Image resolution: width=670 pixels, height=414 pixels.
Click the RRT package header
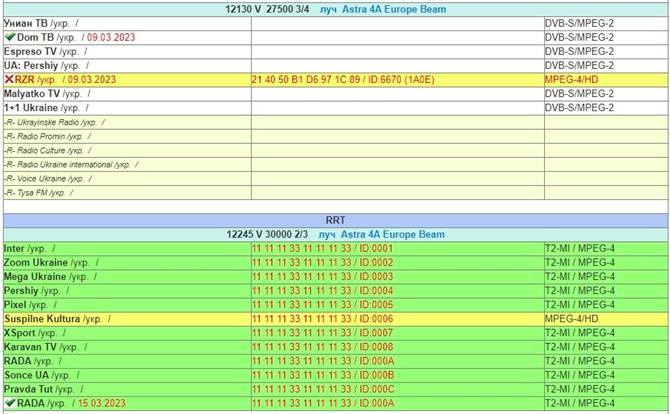click(335, 219)
